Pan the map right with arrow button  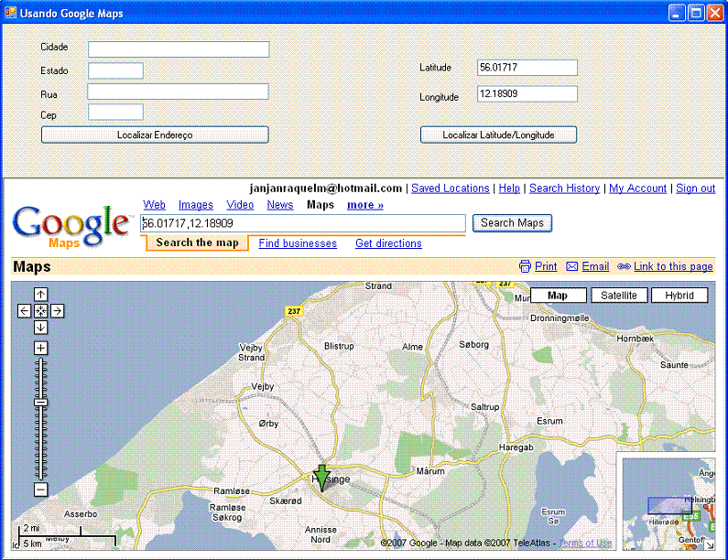[x=57, y=311]
